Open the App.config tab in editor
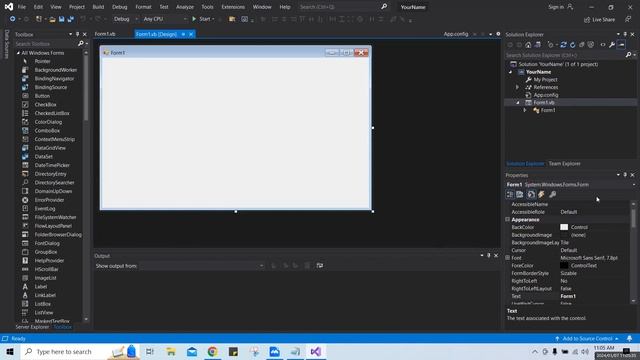 pos(456,34)
